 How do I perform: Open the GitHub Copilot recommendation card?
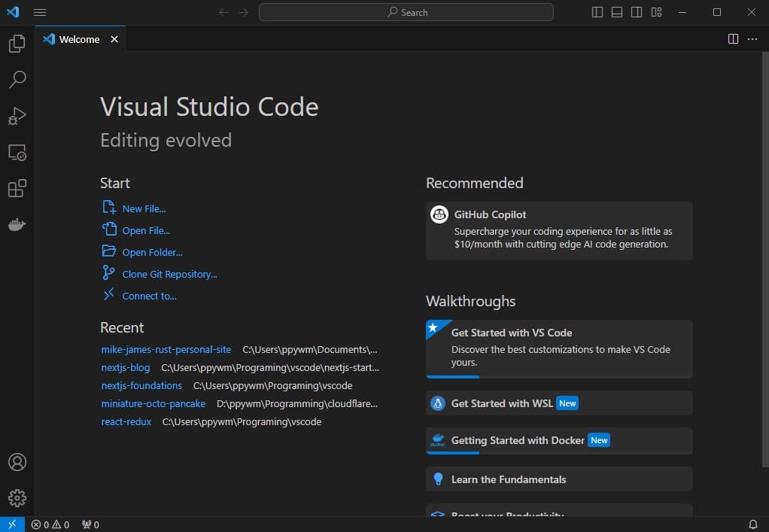[559, 231]
